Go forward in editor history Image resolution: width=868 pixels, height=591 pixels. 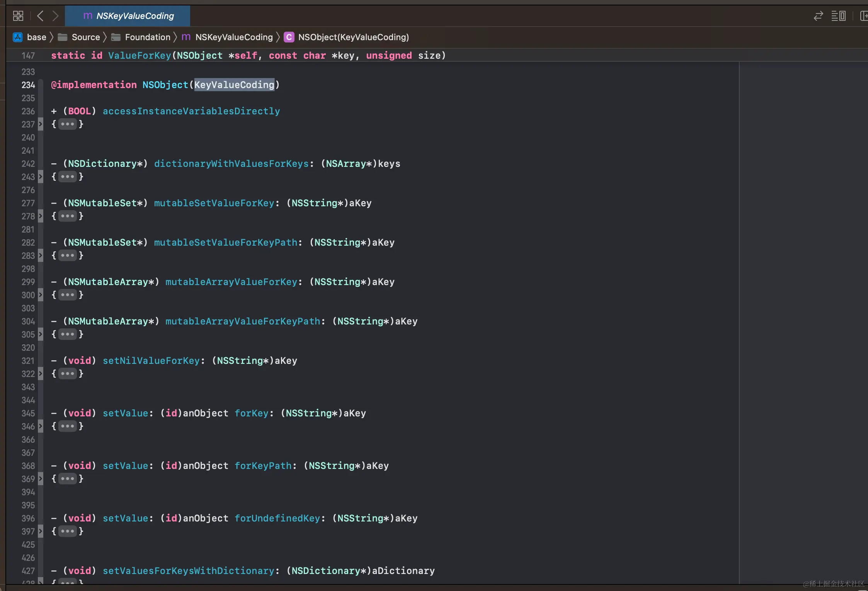[55, 16]
